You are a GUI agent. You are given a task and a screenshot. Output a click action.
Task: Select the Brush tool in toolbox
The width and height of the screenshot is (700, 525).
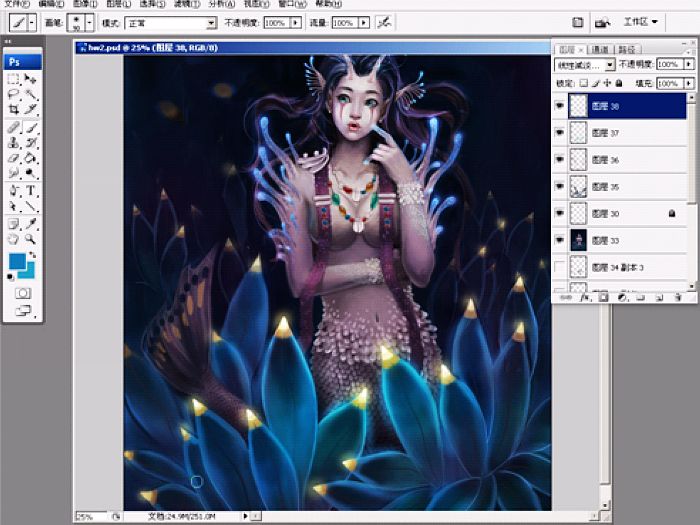(30, 128)
